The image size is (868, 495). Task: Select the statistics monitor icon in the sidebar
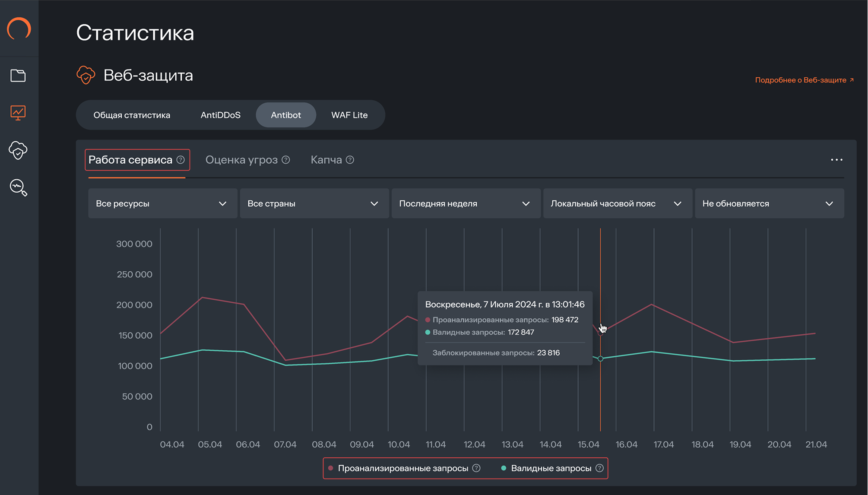(x=17, y=113)
